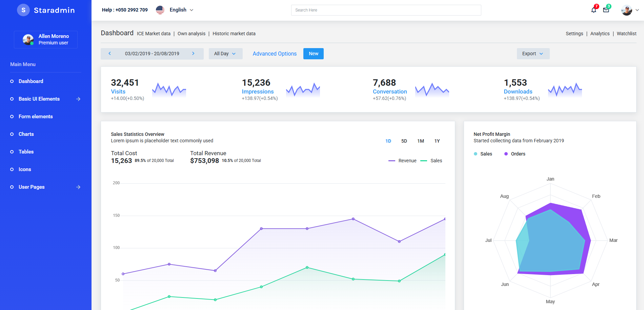Select the 5D time range tab
644x310 pixels.
click(404, 141)
